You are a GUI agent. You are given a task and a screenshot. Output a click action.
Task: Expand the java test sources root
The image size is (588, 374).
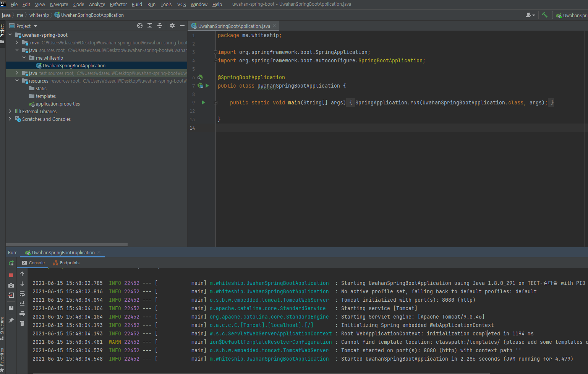(x=17, y=73)
